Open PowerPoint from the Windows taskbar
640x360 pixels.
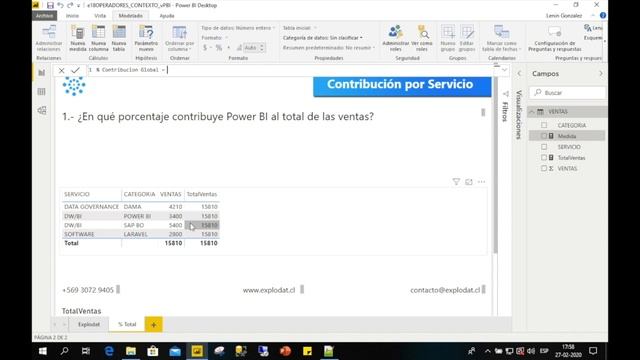coord(285,351)
